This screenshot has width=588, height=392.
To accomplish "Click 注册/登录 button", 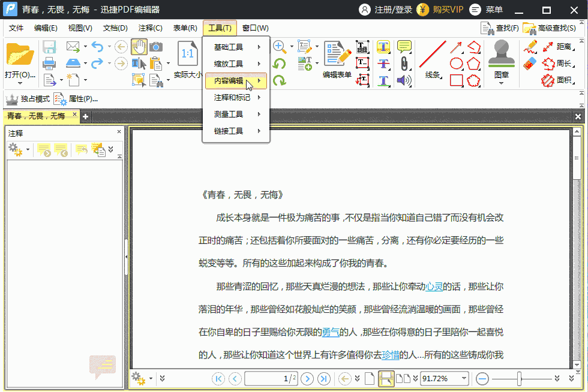I will pyautogui.click(x=385, y=10).
